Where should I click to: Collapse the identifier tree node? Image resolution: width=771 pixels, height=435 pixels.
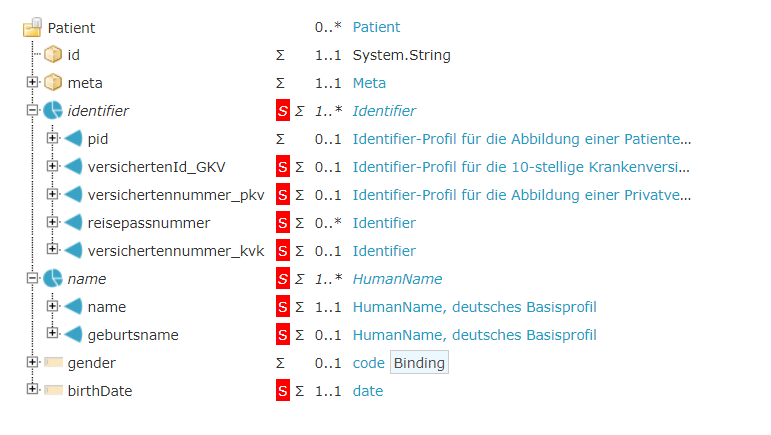[33, 110]
